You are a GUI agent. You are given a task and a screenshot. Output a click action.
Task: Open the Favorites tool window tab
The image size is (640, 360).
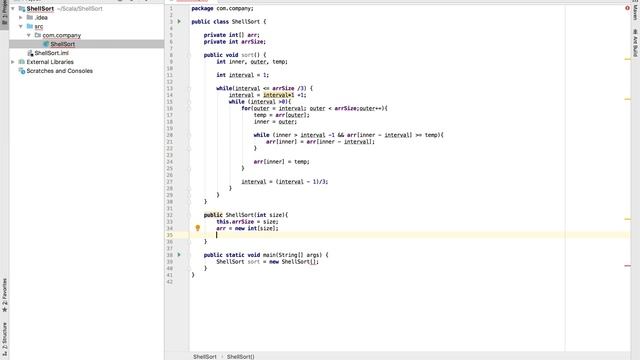pos(4,296)
